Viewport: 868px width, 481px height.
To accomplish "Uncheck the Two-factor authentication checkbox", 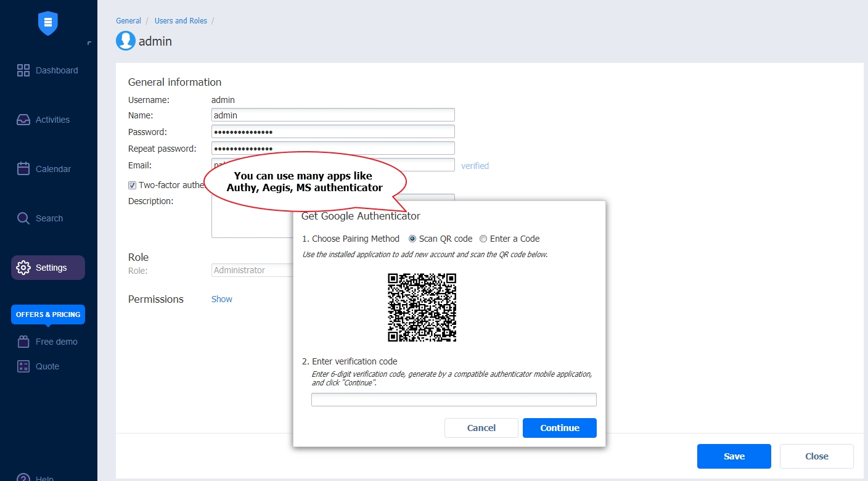I will point(131,185).
